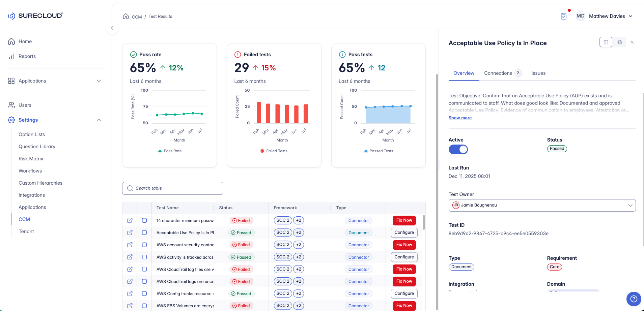Screen dimensions: 644x311
Task: Check the box for Acceptable Use Policy row
Action: pos(144,232)
